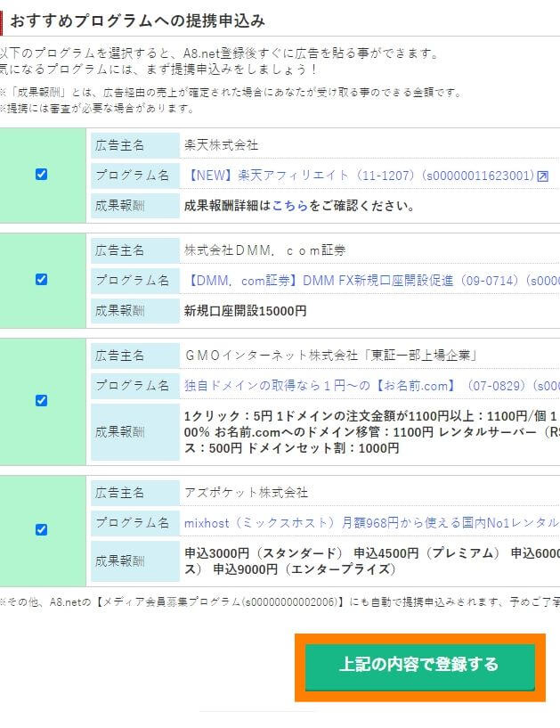The image size is (560, 728).
Task: Select the text 新規口座開設15000円
Action: pos(246,311)
